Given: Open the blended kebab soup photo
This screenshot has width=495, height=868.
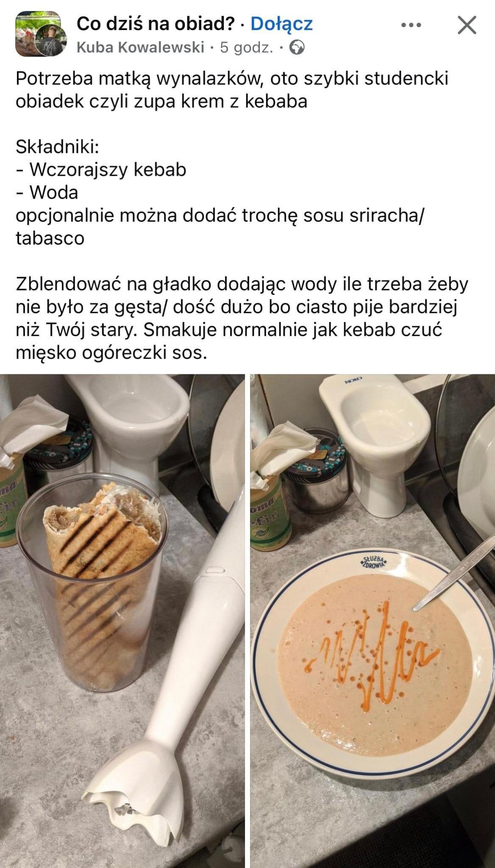Looking at the screenshot, I should pos(373,621).
